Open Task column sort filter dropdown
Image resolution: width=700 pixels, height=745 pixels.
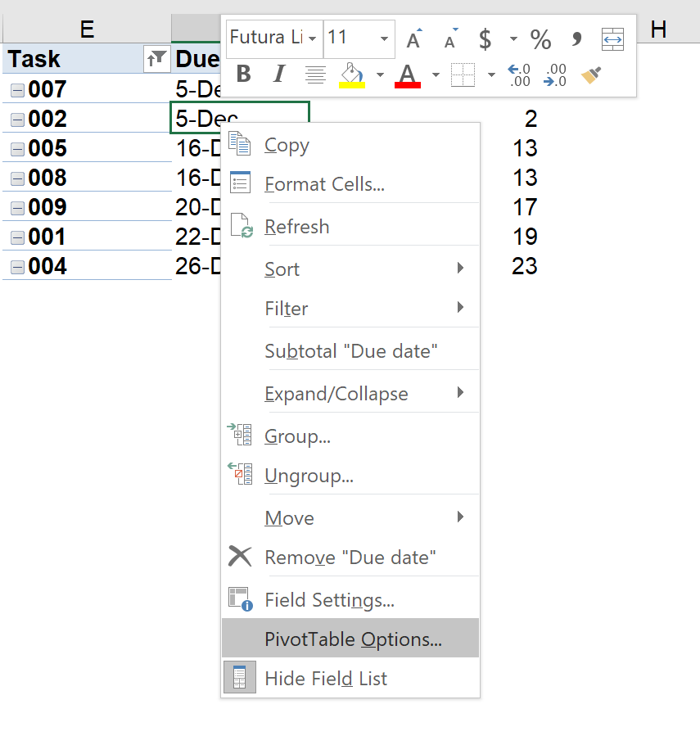(x=156, y=58)
